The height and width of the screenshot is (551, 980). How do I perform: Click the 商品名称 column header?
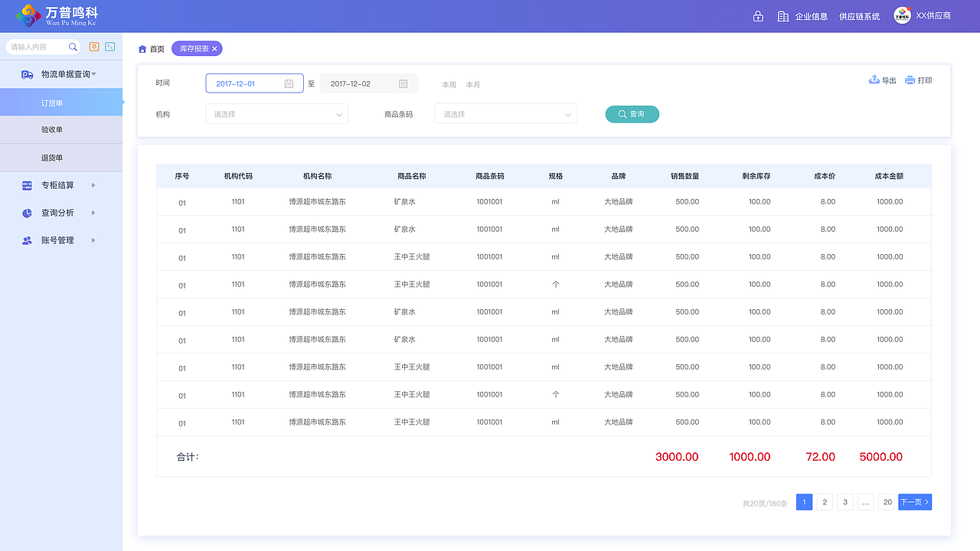point(412,176)
